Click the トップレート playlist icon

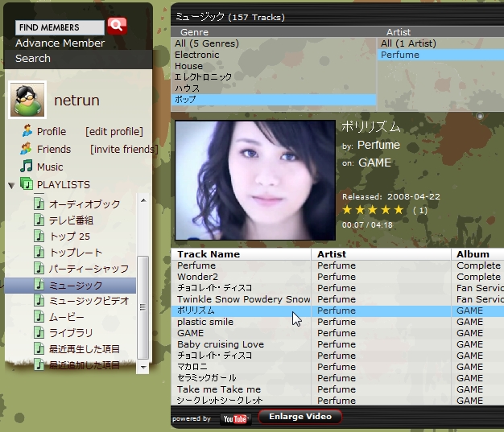pos(39,252)
